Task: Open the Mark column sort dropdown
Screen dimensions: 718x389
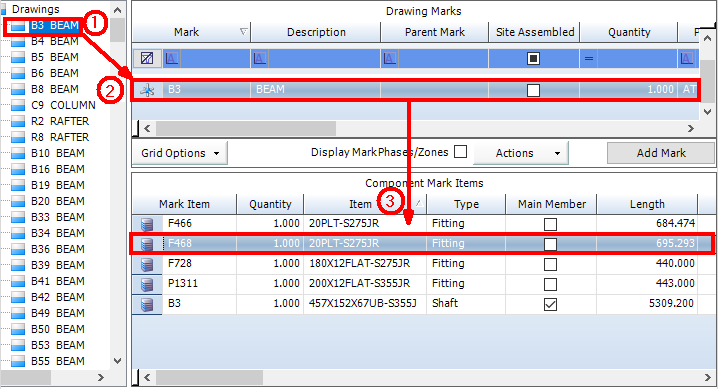Action: point(244,32)
